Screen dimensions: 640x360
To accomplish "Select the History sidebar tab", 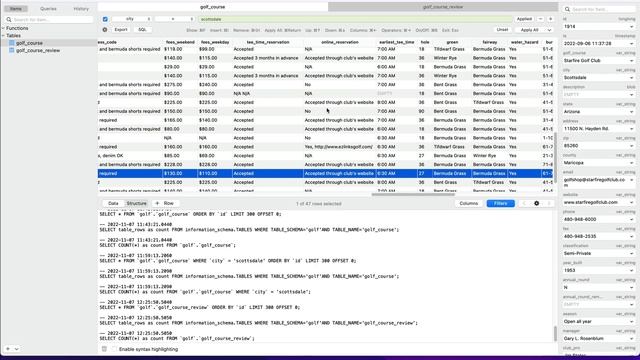I will tap(81, 9).
